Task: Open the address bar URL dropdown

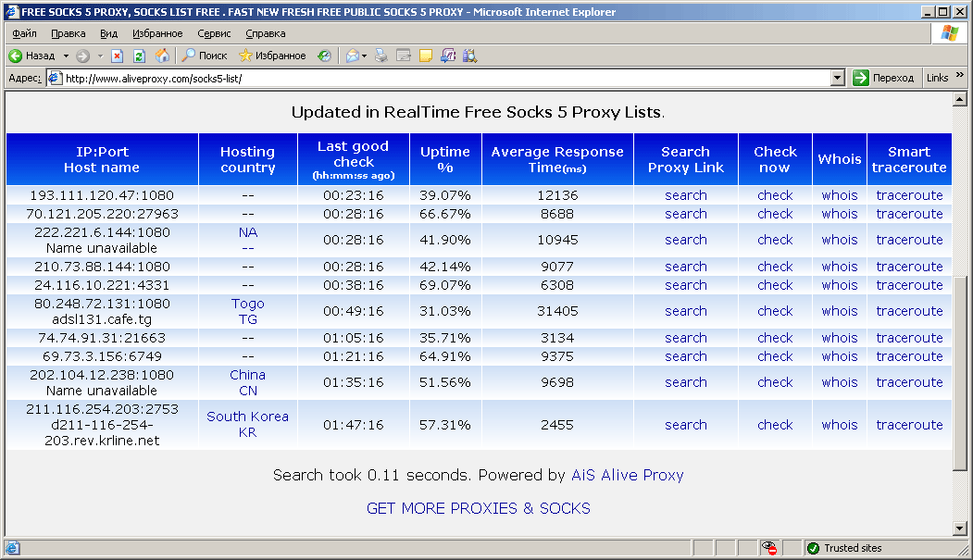Action: [x=837, y=79]
